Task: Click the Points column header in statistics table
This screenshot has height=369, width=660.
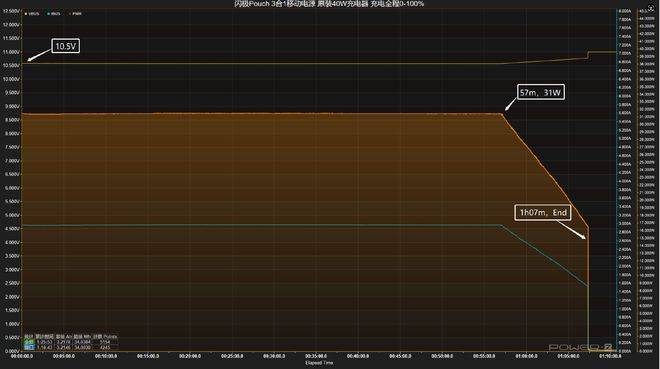Action: point(110,337)
